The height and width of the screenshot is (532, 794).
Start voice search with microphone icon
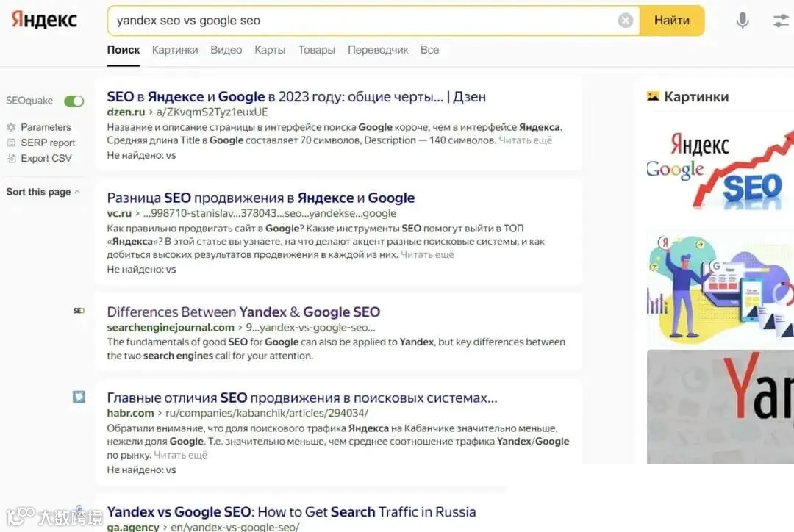[743, 21]
